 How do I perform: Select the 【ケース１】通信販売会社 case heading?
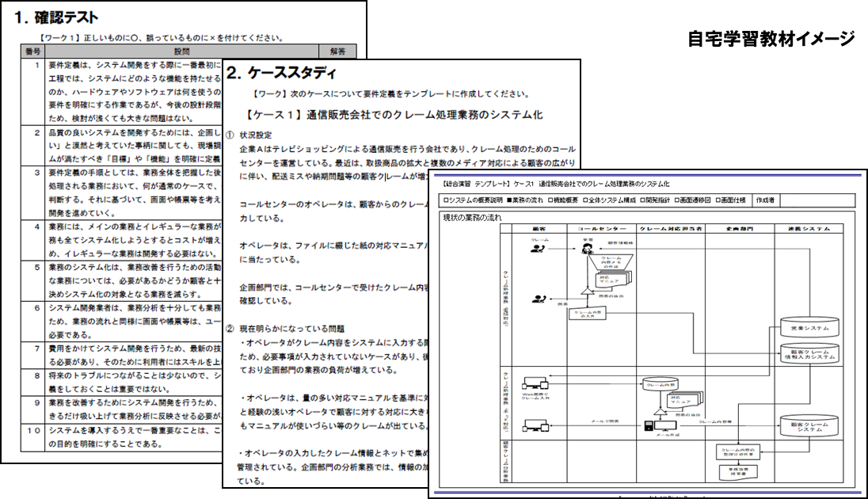click(394, 115)
